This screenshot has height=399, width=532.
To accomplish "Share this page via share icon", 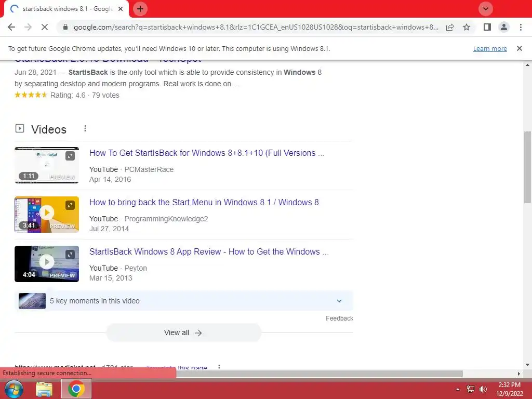I will (x=450, y=27).
